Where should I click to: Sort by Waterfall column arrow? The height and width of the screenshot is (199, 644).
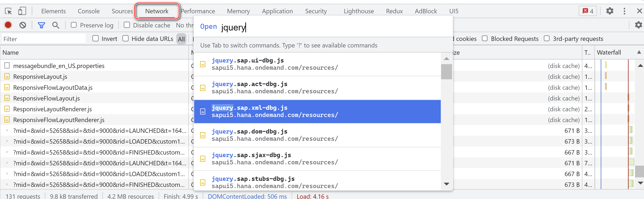click(639, 52)
